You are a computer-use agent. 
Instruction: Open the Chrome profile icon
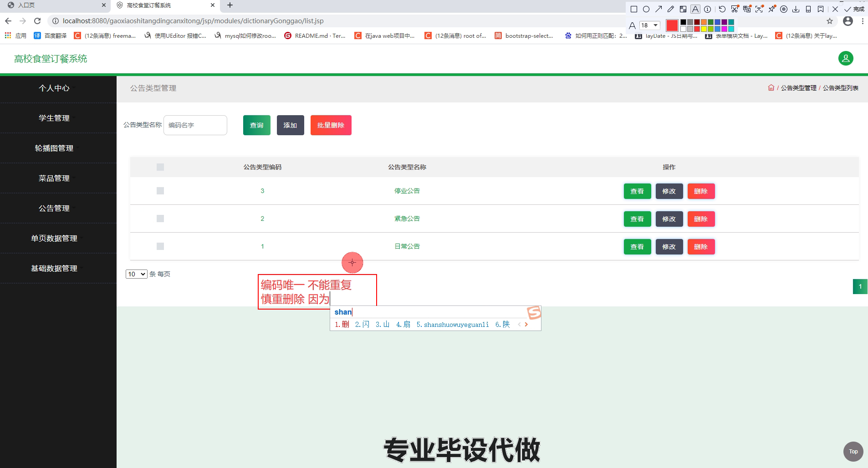(x=848, y=21)
